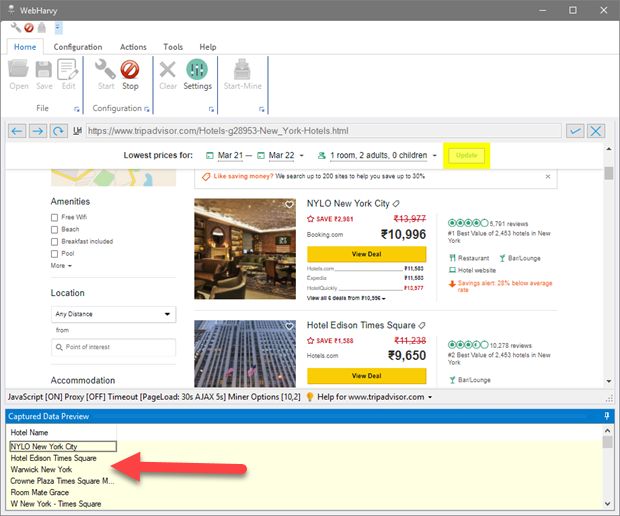Check the Pool amenity checkbox

coord(55,253)
